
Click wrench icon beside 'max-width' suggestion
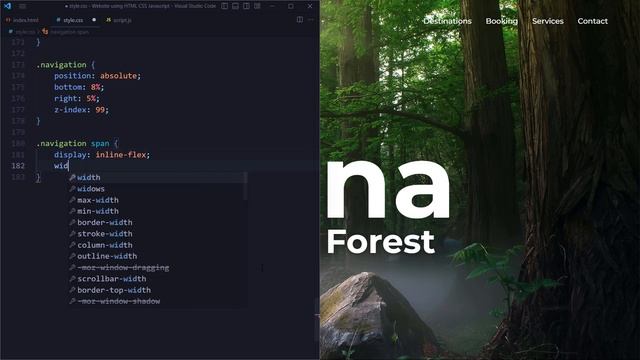72,200
